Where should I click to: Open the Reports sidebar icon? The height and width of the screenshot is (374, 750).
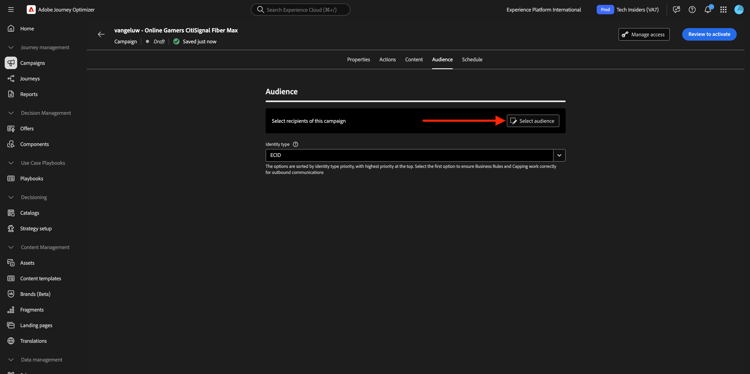[11, 94]
